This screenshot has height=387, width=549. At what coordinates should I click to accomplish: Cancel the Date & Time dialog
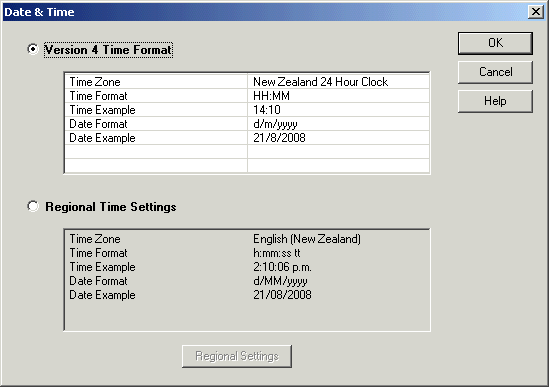coord(495,72)
